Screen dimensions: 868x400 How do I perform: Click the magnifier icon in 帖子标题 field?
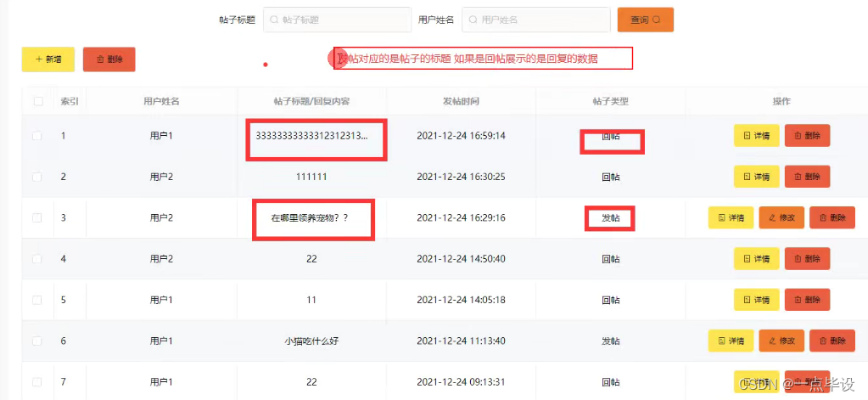[274, 20]
